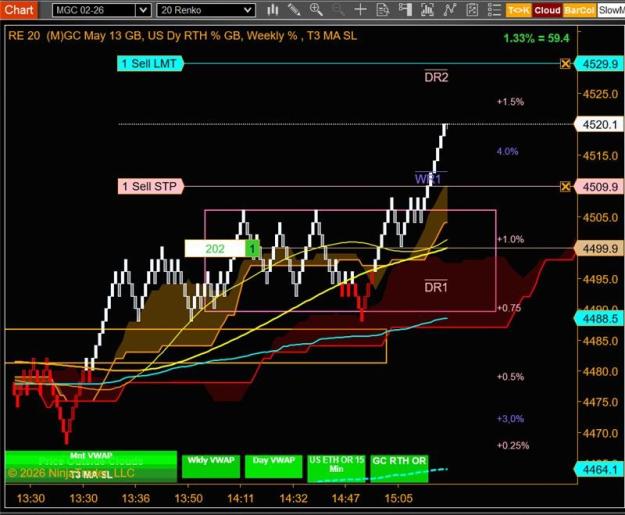Viewport: 625px width, 515px height.
Task: Click the 4525.0 price axis label
Action: [600, 94]
